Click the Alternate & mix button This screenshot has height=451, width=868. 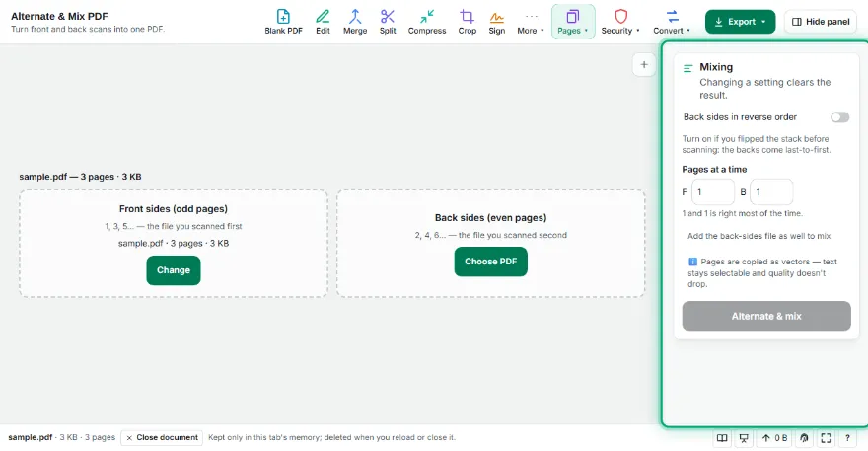[x=766, y=316]
